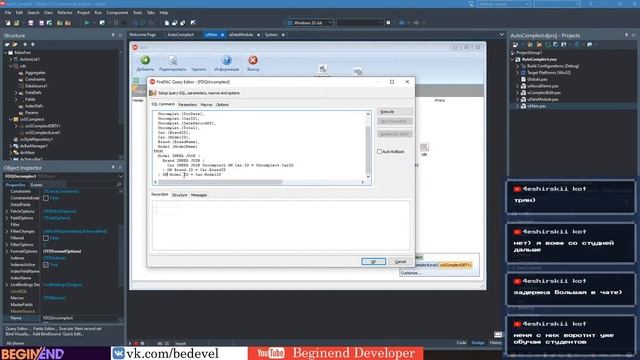Toggle the IndexesActive True checkbox
Screen dimensions: 640x360
tap(46, 265)
